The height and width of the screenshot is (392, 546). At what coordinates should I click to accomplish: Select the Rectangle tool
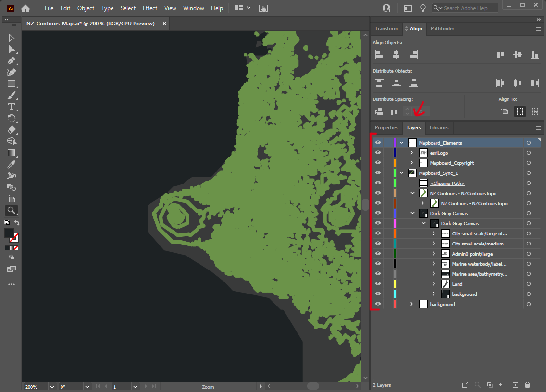tap(12, 84)
